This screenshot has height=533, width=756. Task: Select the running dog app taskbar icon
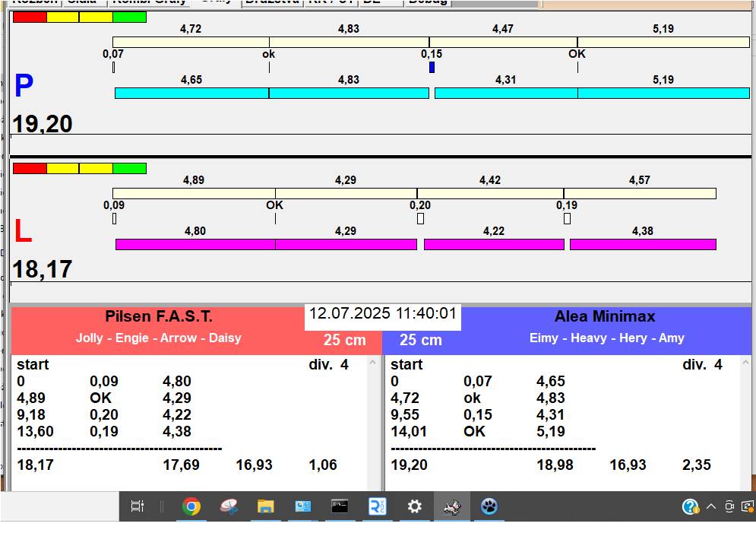[x=452, y=506]
